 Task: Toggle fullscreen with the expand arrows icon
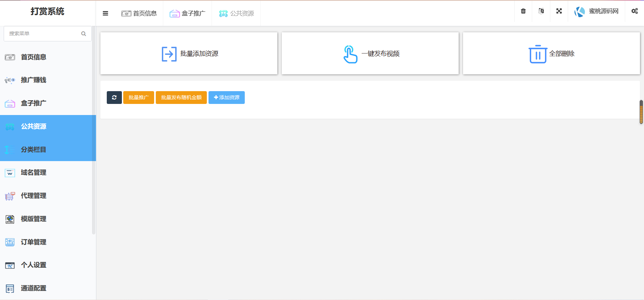[x=559, y=11]
